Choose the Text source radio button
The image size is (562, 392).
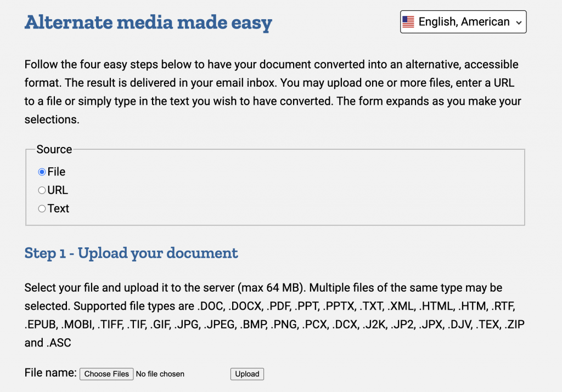42,208
